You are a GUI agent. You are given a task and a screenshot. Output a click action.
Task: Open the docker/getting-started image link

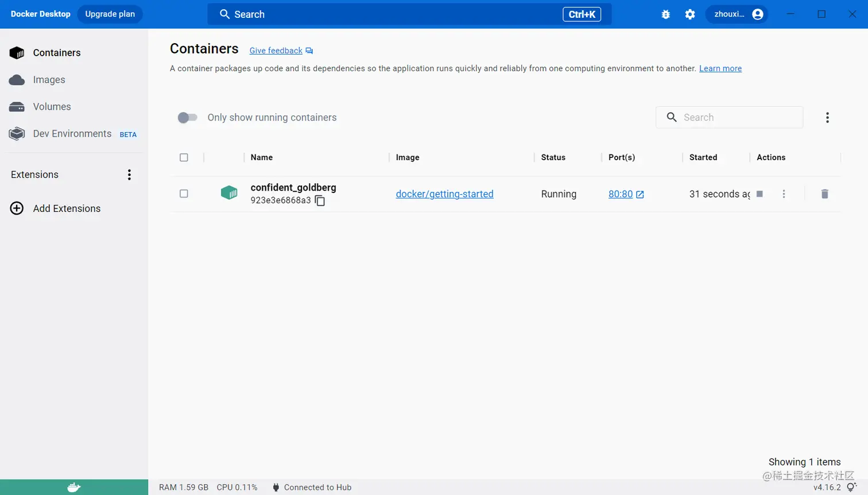(x=444, y=194)
